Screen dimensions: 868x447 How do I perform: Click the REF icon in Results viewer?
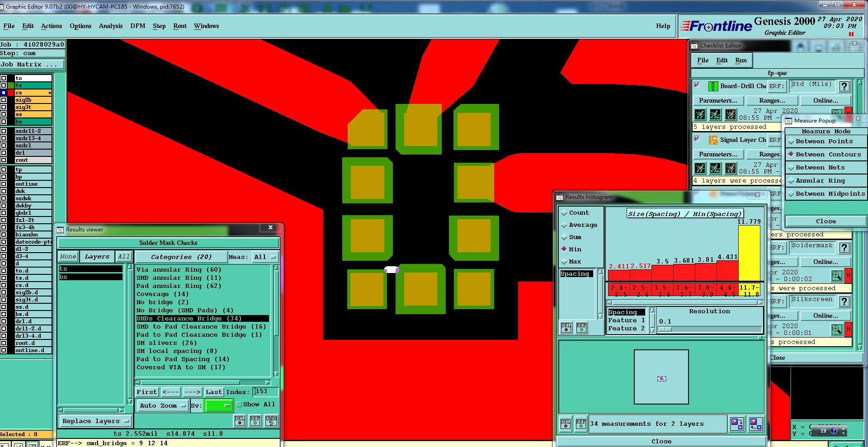[x=255, y=420]
